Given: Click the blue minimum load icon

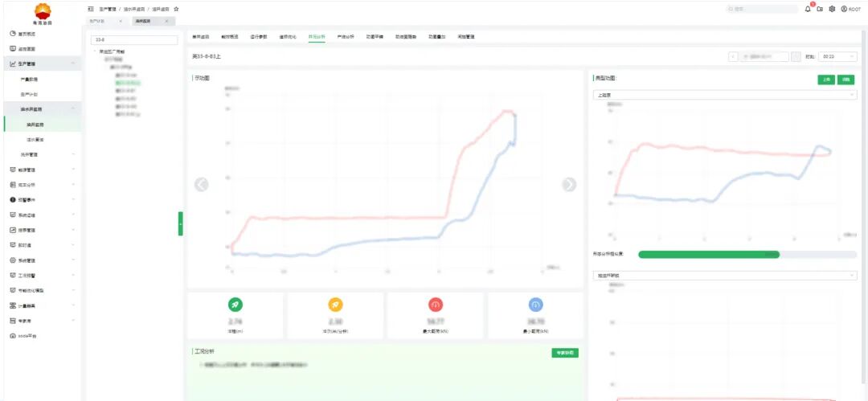Looking at the screenshot, I should [535, 304].
